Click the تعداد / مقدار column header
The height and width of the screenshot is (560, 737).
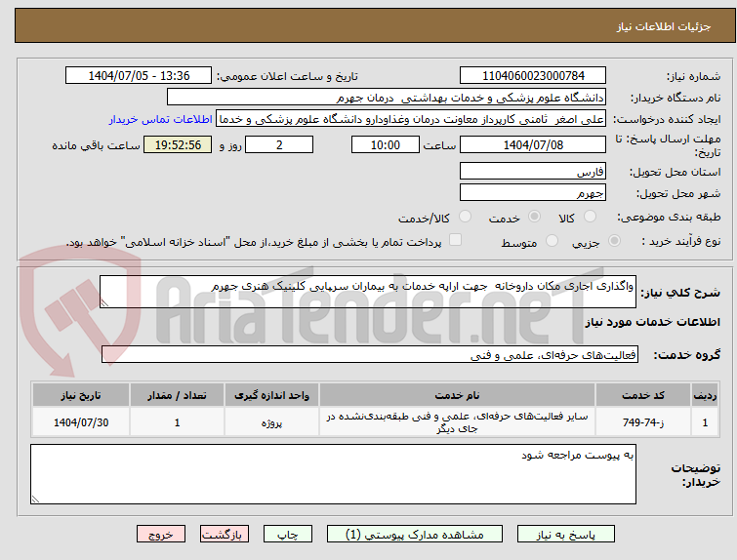coord(177,395)
